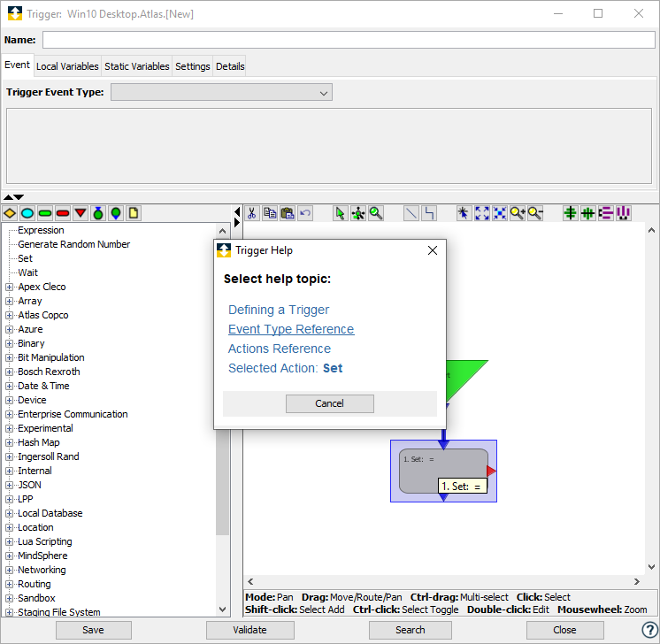Select the red downward triangle shape icon
Image resolution: width=660 pixels, height=644 pixels.
point(81,213)
